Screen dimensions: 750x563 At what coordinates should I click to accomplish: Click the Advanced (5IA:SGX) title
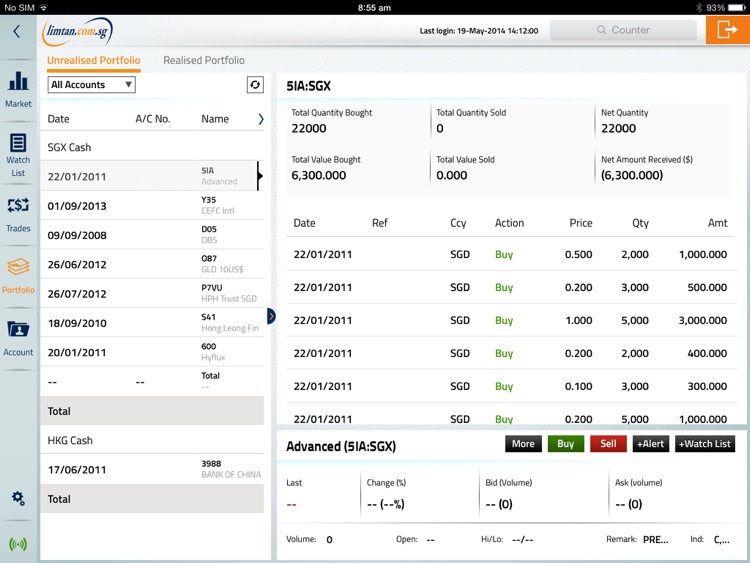[x=341, y=446]
